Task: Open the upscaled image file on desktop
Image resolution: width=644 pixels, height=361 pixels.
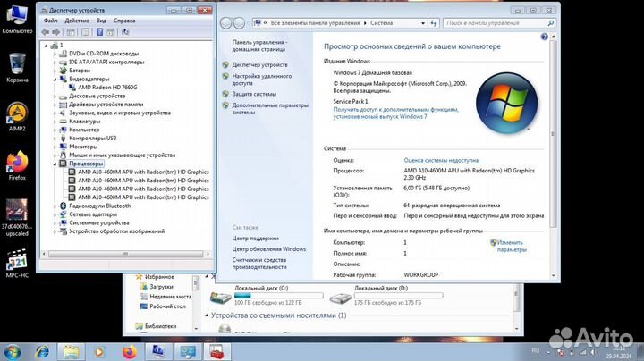Action: point(17,217)
